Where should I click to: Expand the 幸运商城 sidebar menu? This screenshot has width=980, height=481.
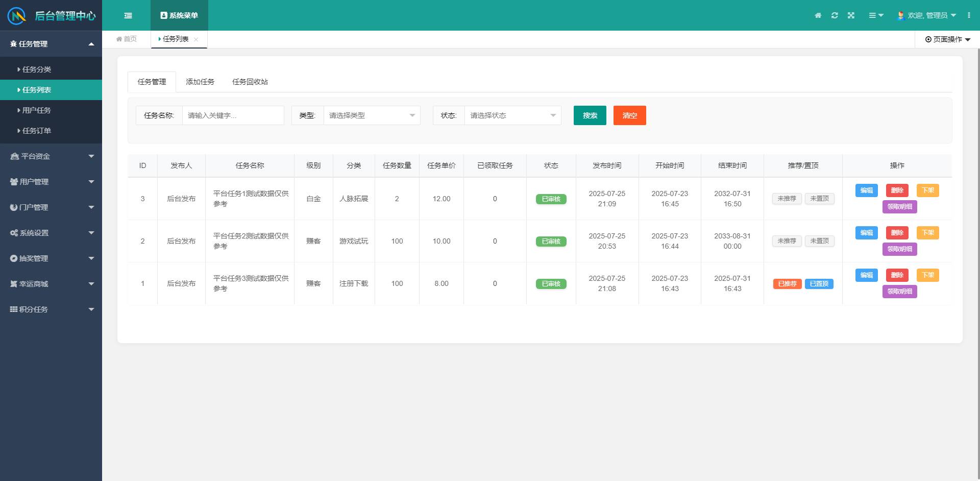point(51,284)
